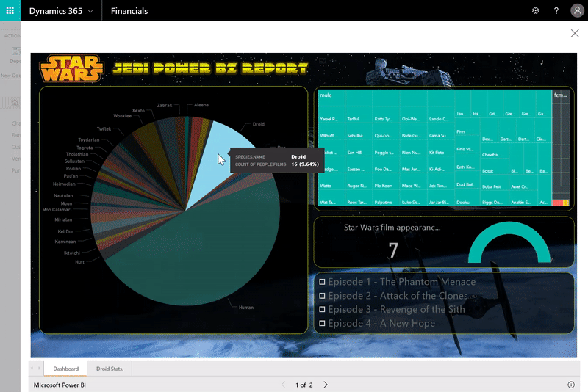Check Episode 2 - Attack of the Clones
The image size is (588, 392).
pyautogui.click(x=322, y=296)
